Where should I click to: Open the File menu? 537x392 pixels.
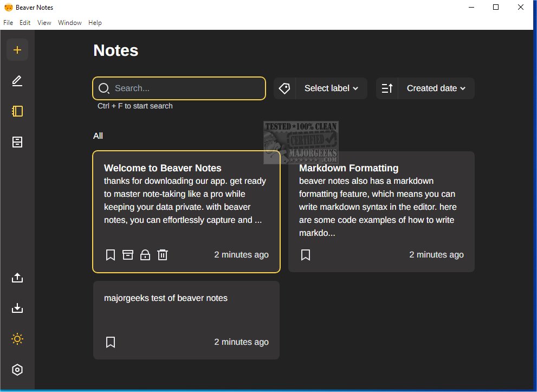8,23
